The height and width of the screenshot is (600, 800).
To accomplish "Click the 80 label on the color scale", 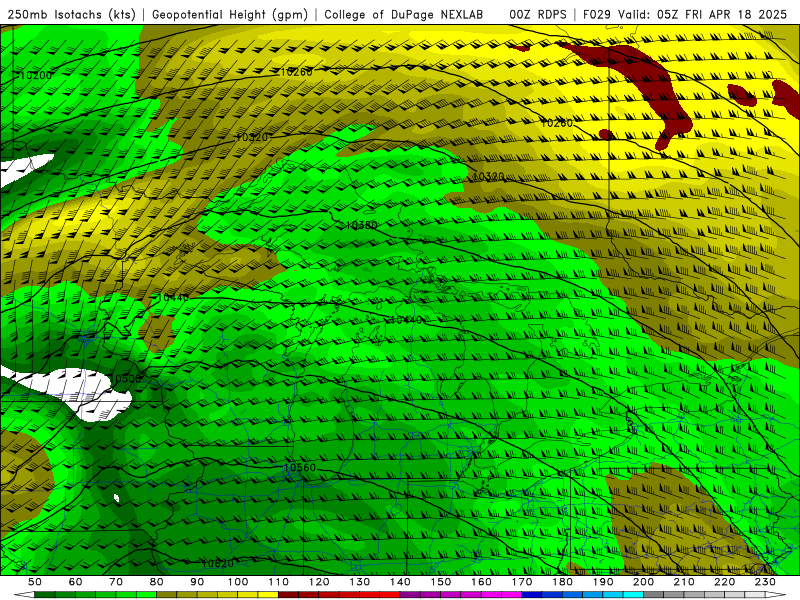I will (156, 582).
